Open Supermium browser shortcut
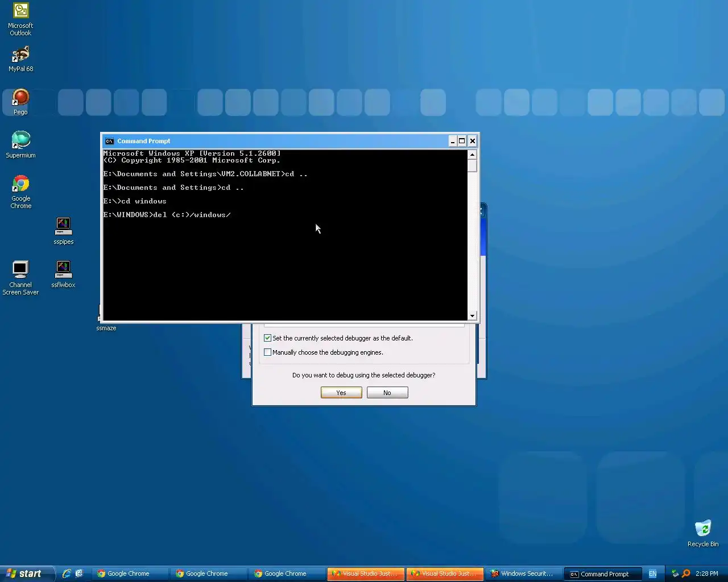The image size is (728, 582). [x=20, y=144]
